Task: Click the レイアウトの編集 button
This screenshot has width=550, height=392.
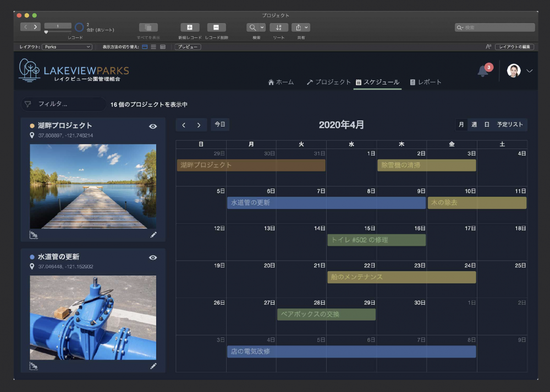Action: [515, 47]
